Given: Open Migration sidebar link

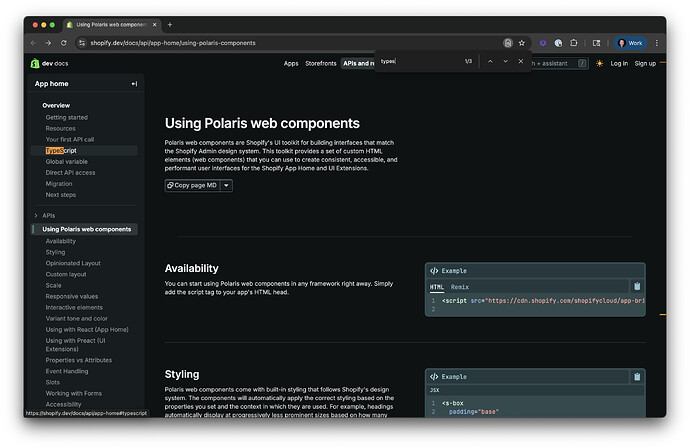Looking at the screenshot, I should coord(59,184).
